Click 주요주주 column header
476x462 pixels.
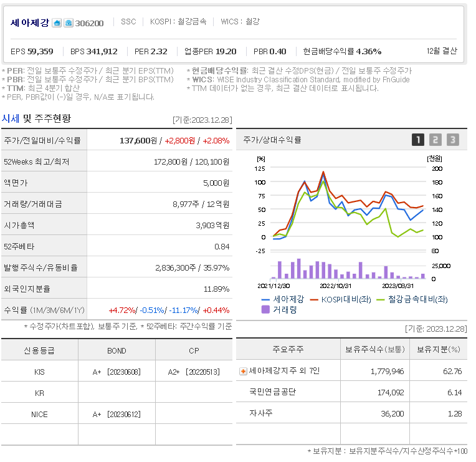click(288, 349)
